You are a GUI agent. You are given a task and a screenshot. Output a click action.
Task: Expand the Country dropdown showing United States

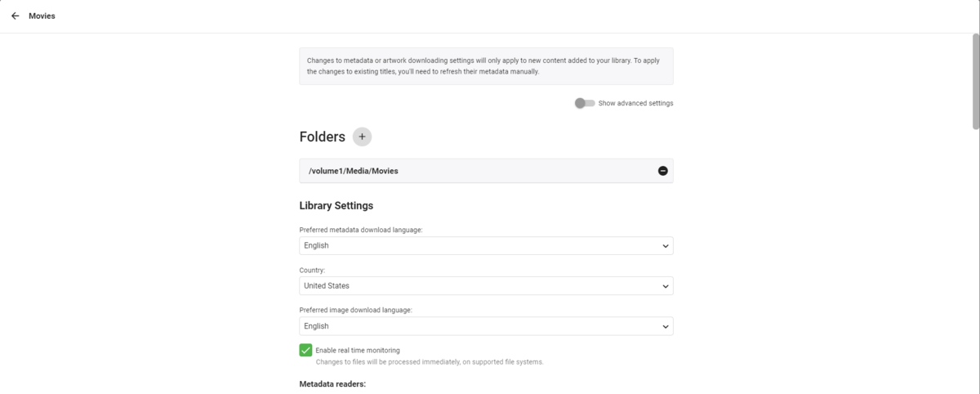click(x=486, y=285)
